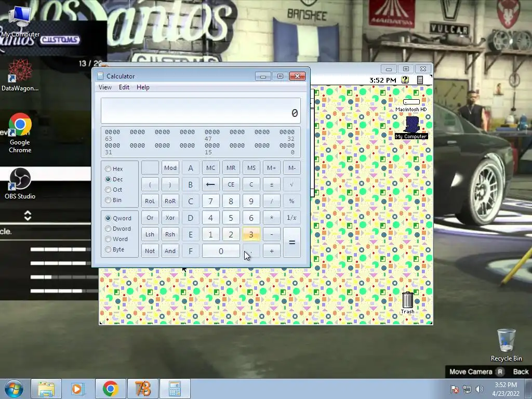Click the calculator display field
The image size is (532, 399).
tap(201, 111)
